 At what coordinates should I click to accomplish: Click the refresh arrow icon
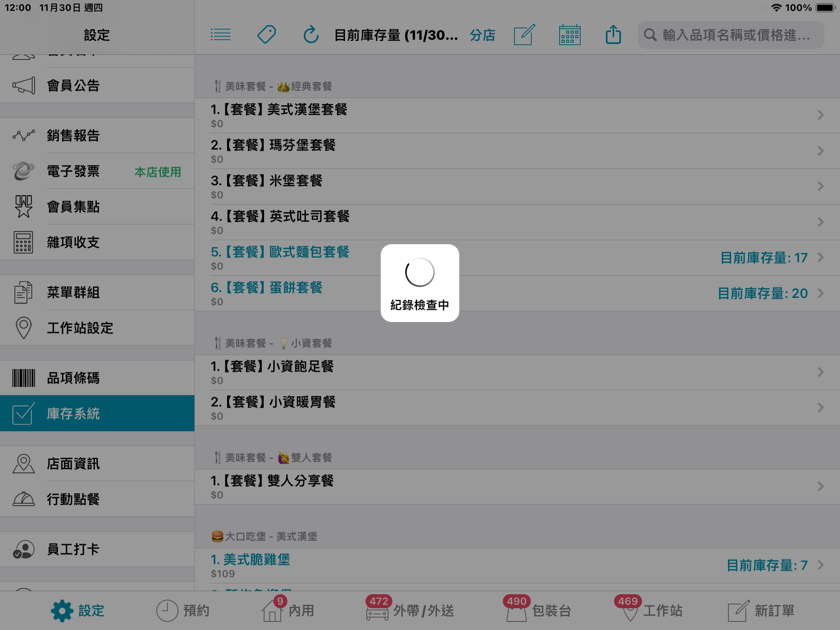[x=311, y=35]
